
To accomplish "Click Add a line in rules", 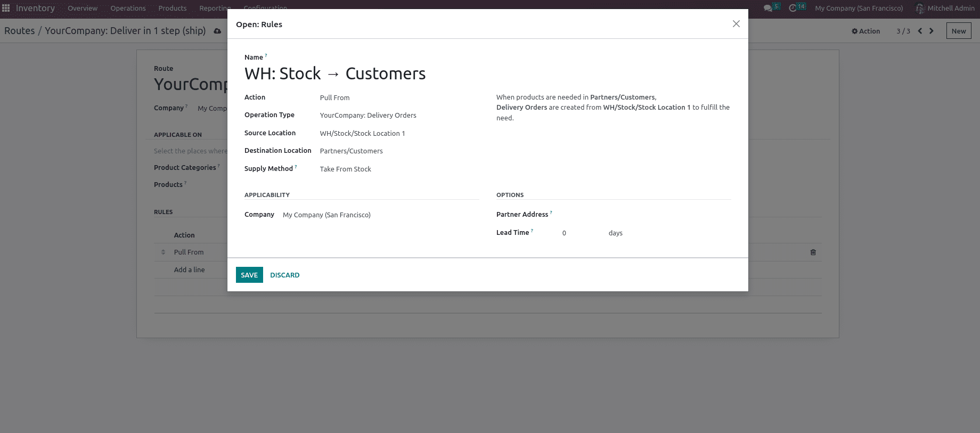I will point(189,269).
